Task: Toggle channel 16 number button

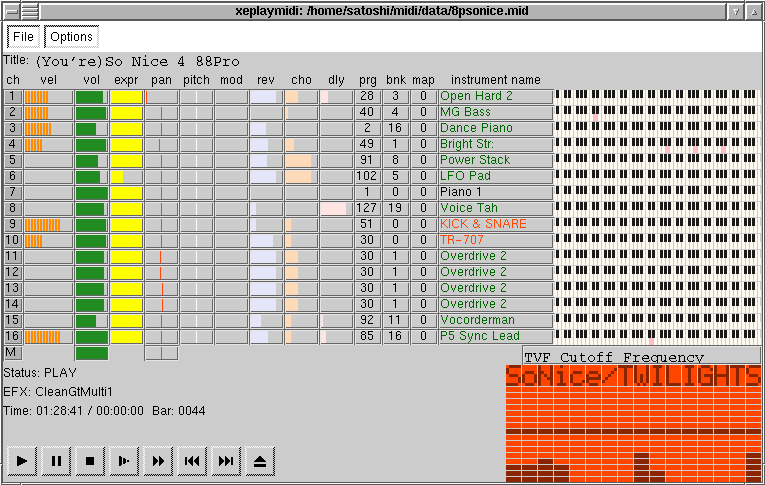Action: [13, 336]
